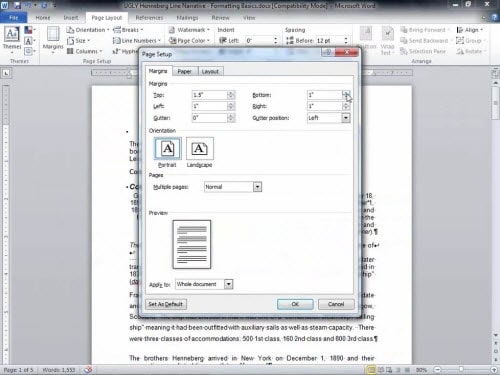This screenshot has height=375, width=500.
Task: Close the Page Setup dialog
Action: [347, 52]
